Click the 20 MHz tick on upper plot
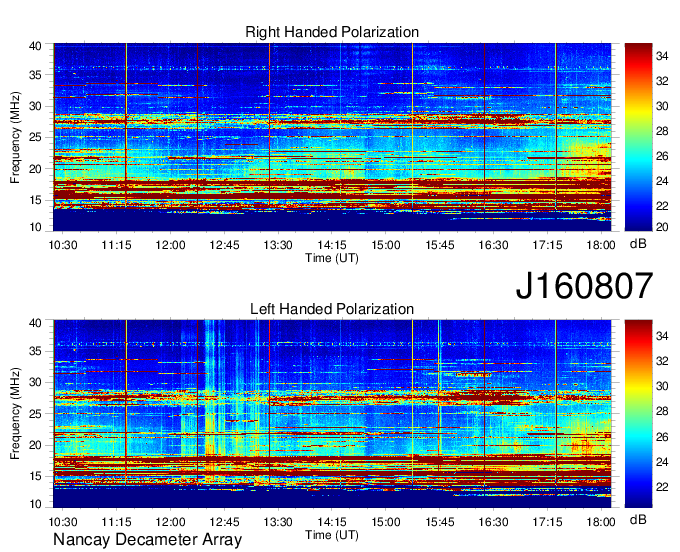Viewport: 680px width, 552px height. click(35, 169)
